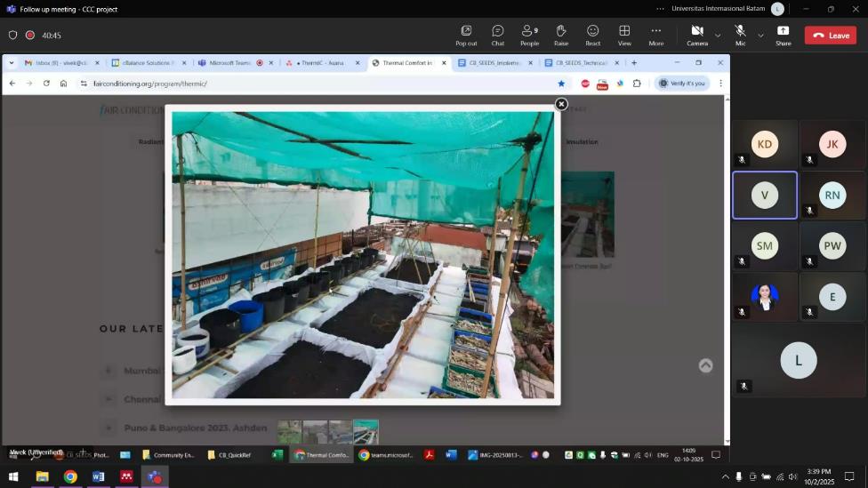Open Teams title bar ellipsis menu
The width and height of the screenshot is (868, 488).
660,9
